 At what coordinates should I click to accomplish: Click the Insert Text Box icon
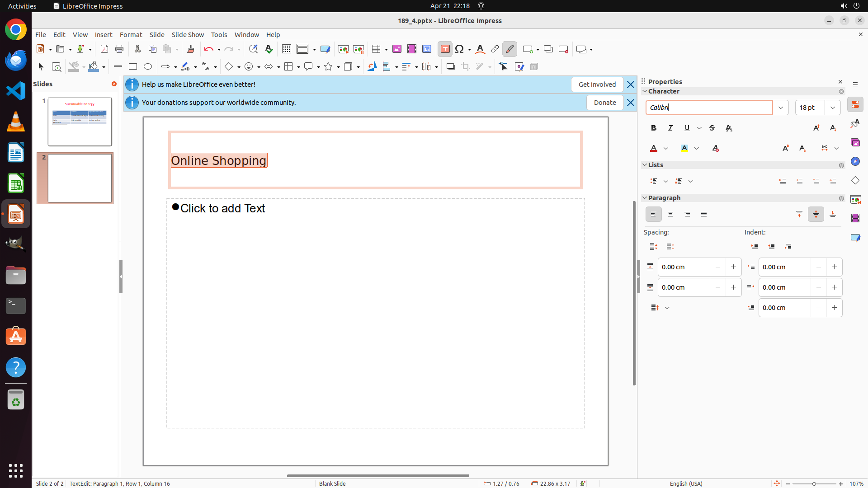(445, 49)
